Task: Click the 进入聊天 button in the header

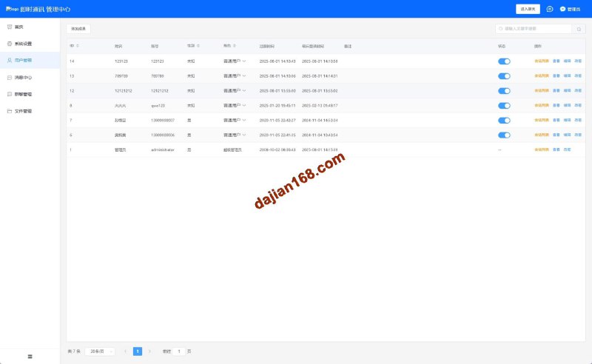Action: click(x=528, y=9)
